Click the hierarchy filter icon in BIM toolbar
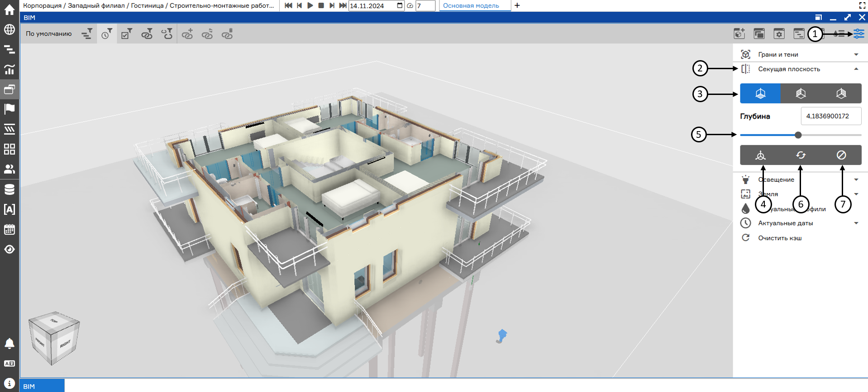 (x=87, y=34)
